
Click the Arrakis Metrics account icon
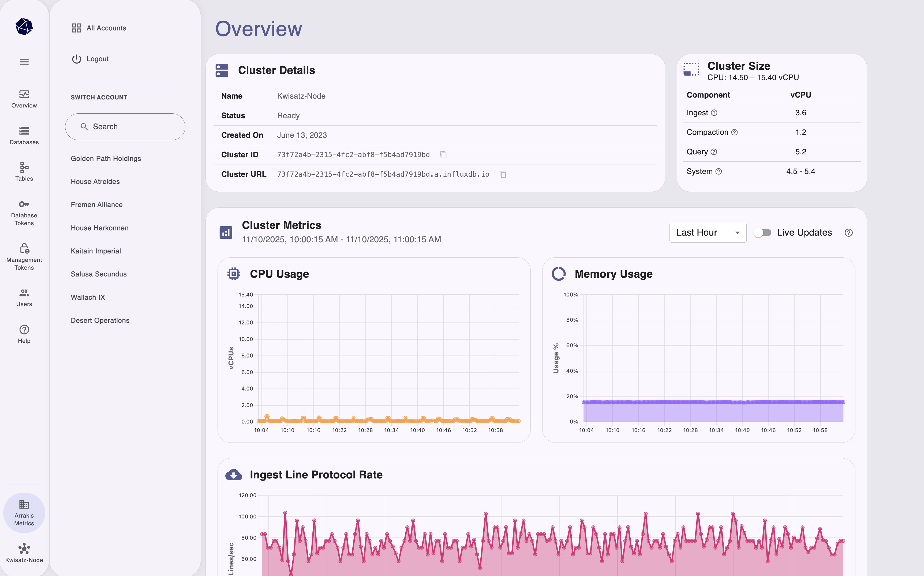[24, 513]
